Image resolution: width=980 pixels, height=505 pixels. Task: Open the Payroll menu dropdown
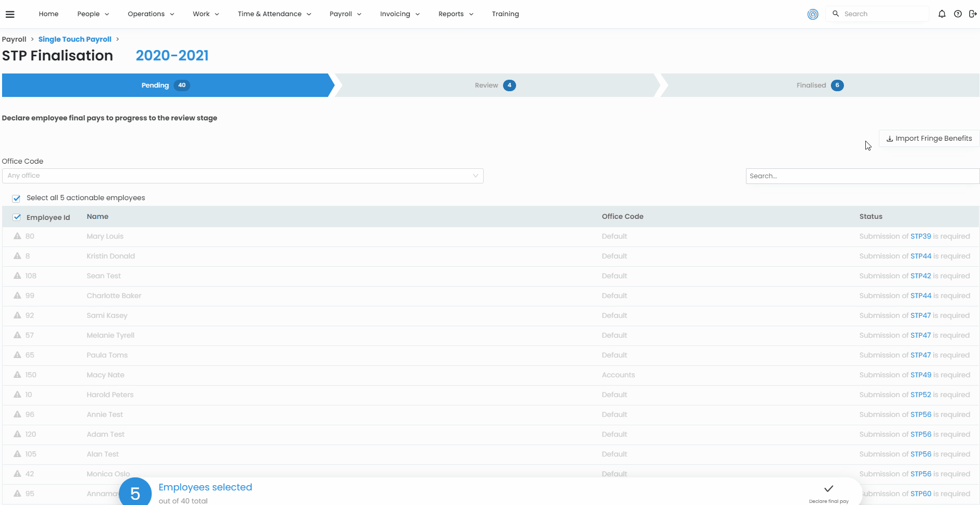(x=345, y=14)
